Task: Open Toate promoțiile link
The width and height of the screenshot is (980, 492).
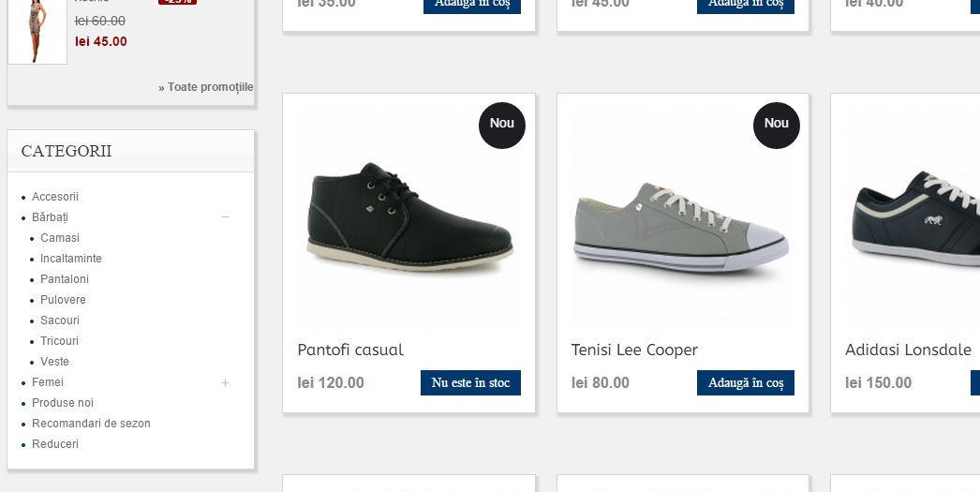Action: coord(206,87)
